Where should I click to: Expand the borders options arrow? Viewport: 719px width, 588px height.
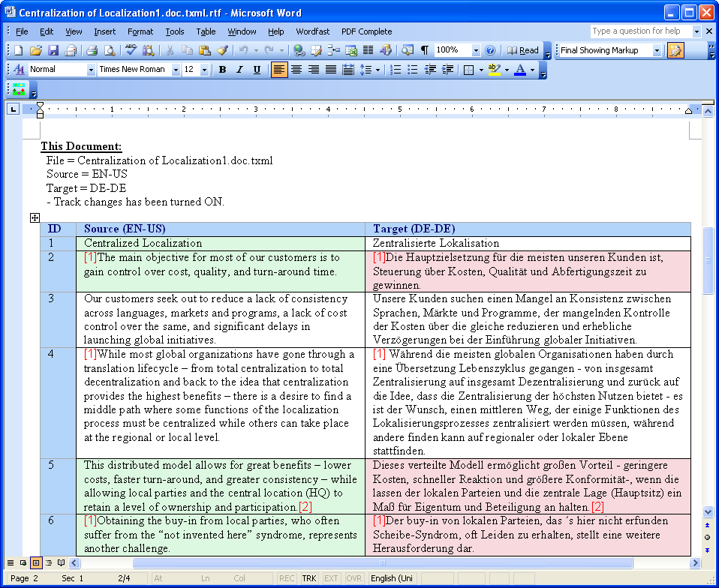[x=481, y=70]
